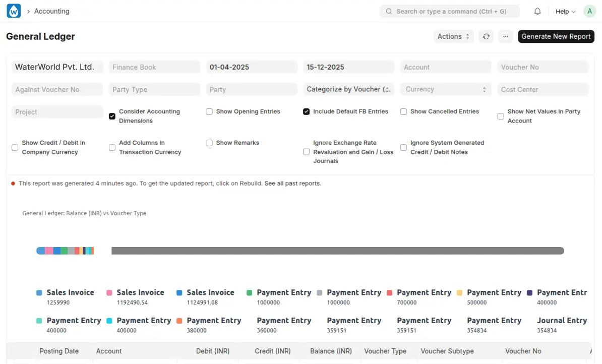Click the search magnifier icon
This screenshot has width=602, height=364.
[x=389, y=11]
